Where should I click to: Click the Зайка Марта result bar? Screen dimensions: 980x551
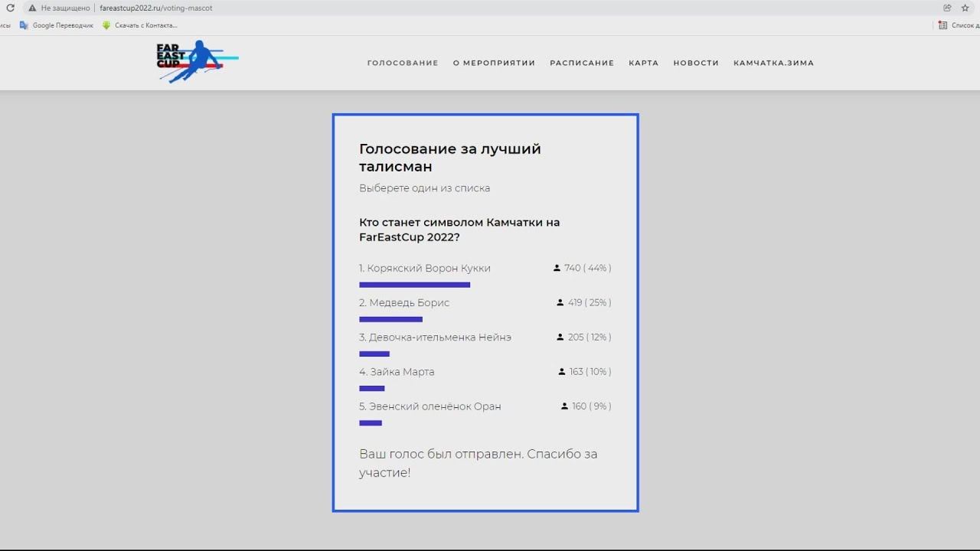tap(372, 388)
